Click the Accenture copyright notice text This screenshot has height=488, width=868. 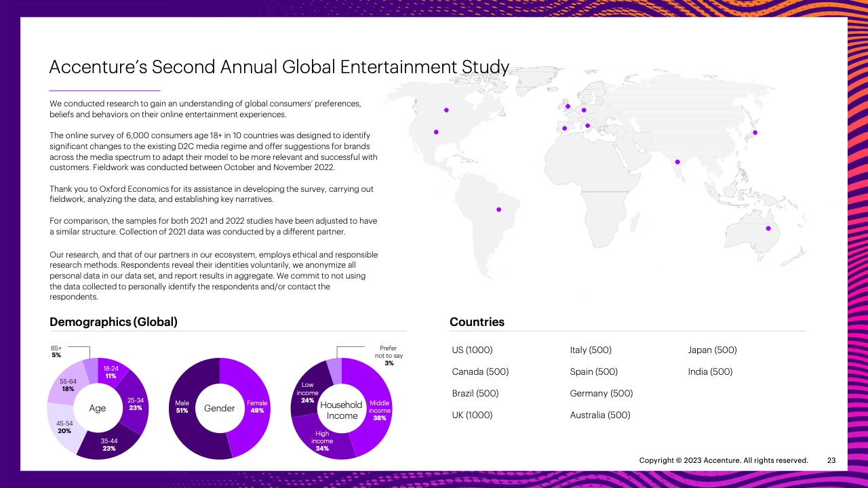[x=723, y=461]
